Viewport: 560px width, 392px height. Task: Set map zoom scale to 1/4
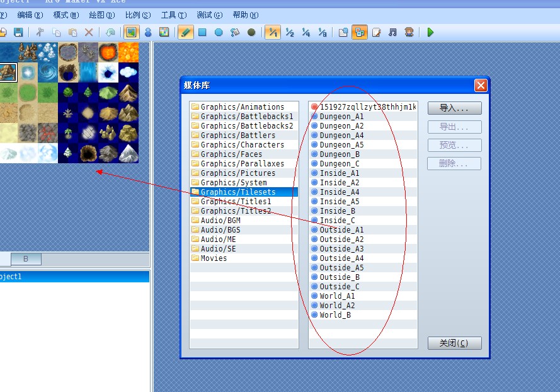306,33
